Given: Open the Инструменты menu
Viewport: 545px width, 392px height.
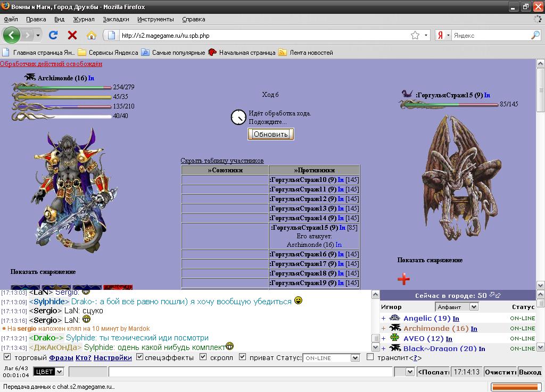Looking at the screenshot, I should pos(155,20).
